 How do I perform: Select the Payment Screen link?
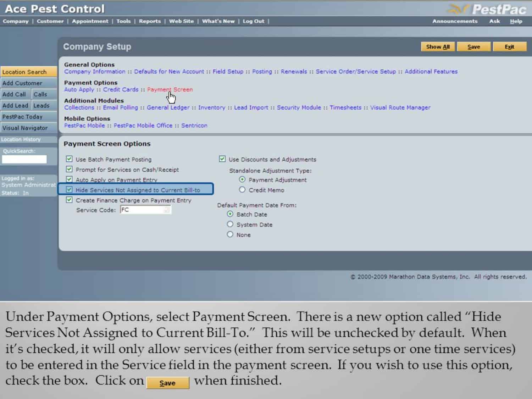170,90
